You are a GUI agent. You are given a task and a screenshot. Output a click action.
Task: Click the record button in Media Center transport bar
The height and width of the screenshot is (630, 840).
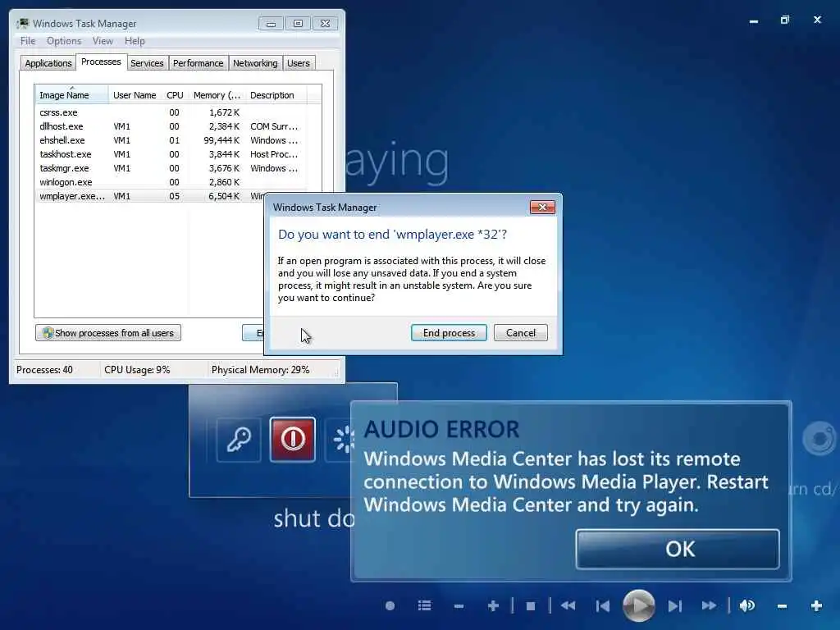point(390,606)
